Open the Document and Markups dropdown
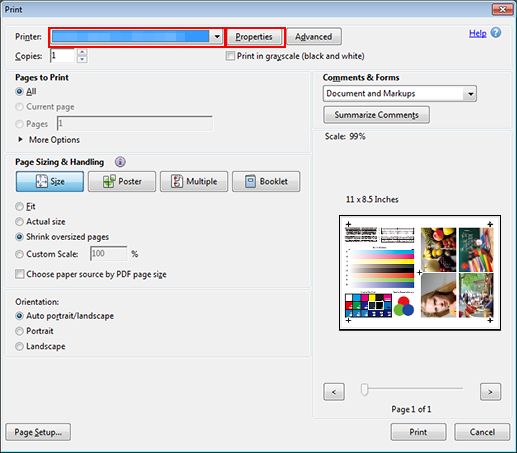Screen dimensions: 517x453 pos(400,94)
